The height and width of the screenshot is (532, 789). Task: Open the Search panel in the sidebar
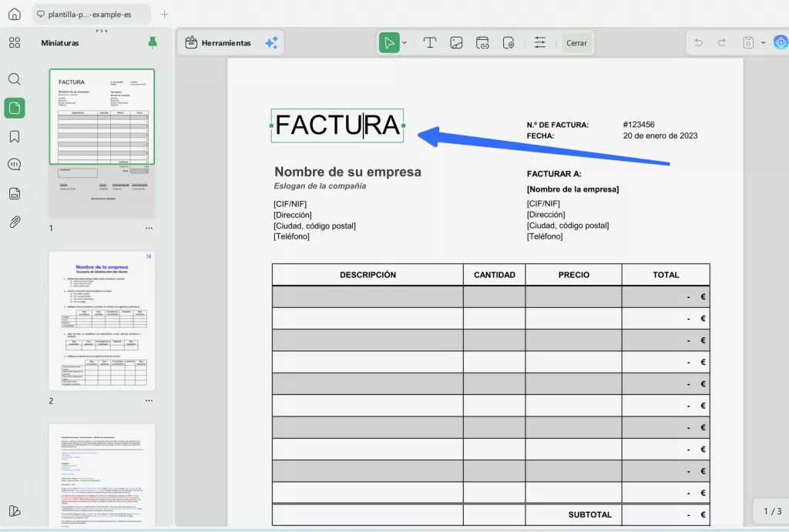(x=15, y=79)
